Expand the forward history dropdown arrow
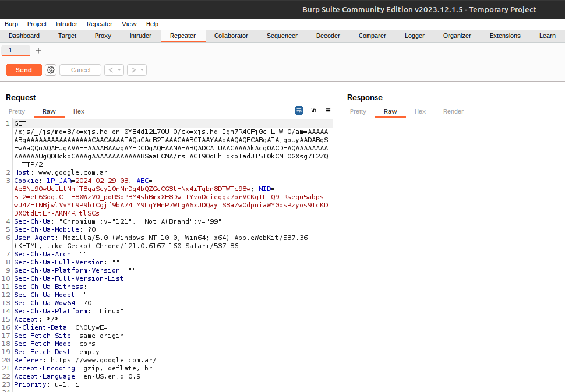This screenshot has width=565, height=392. (142, 70)
